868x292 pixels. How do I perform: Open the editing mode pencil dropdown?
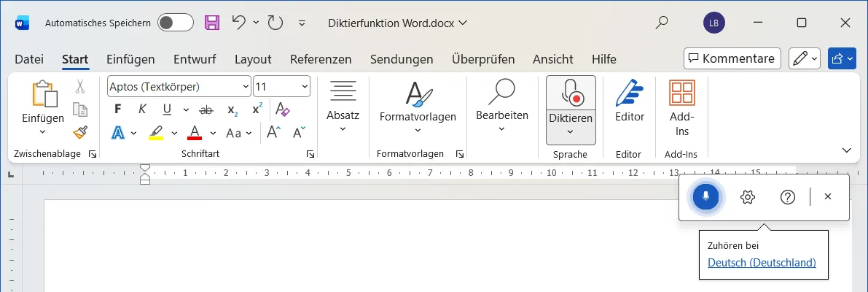tap(805, 58)
